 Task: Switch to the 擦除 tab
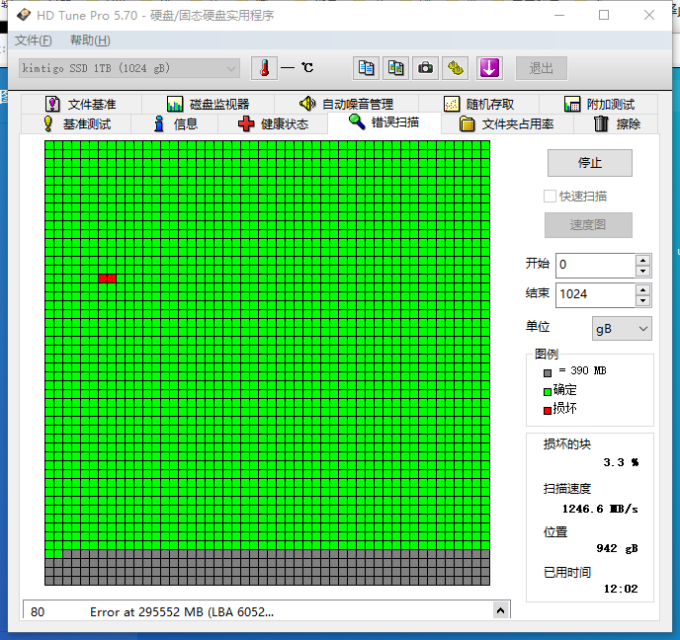(616, 124)
